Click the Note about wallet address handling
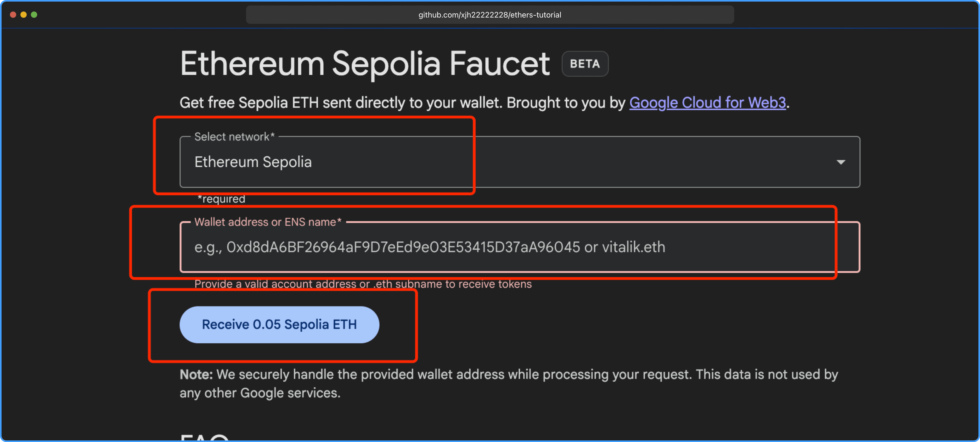980x442 pixels. 509,383
